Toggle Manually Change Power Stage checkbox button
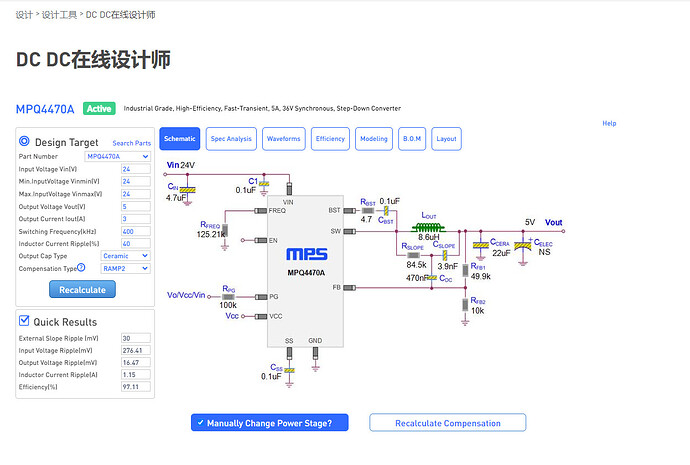 click(x=269, y=423)
